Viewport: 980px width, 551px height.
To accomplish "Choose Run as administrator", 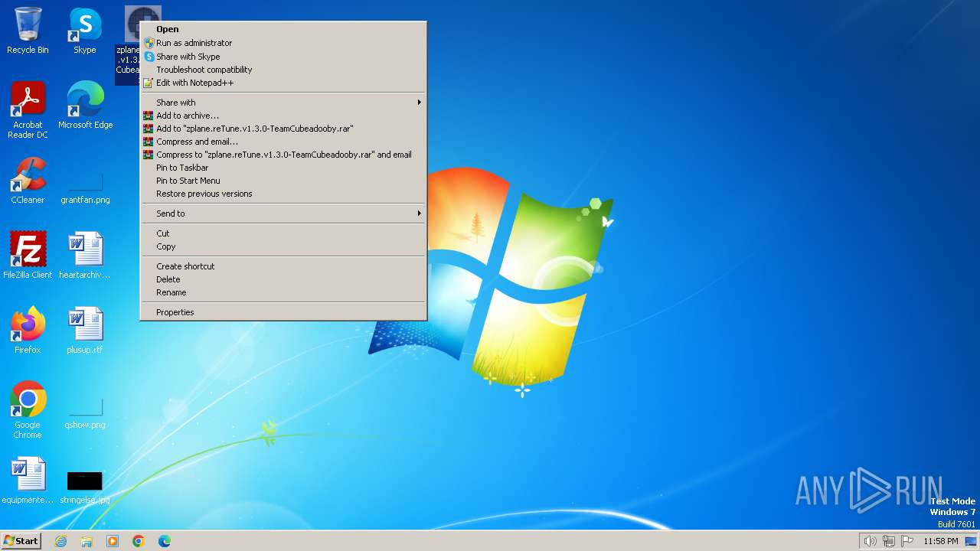I will (x=283, y=43).
